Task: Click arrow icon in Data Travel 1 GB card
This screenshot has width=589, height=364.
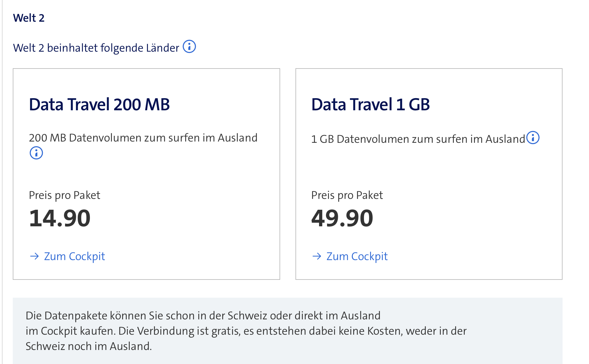Action: tap(316, 256)
